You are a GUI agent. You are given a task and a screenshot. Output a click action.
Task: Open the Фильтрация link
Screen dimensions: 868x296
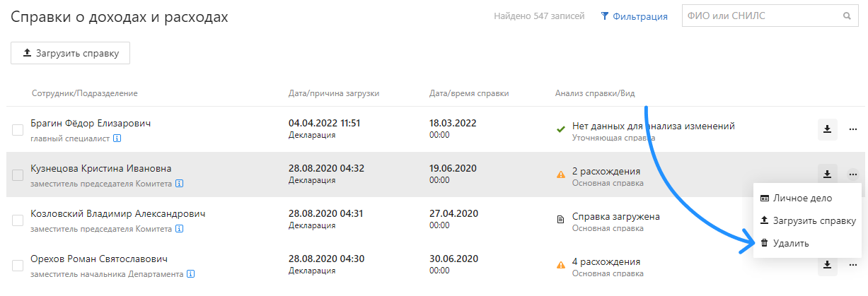(x=634, y=16)
